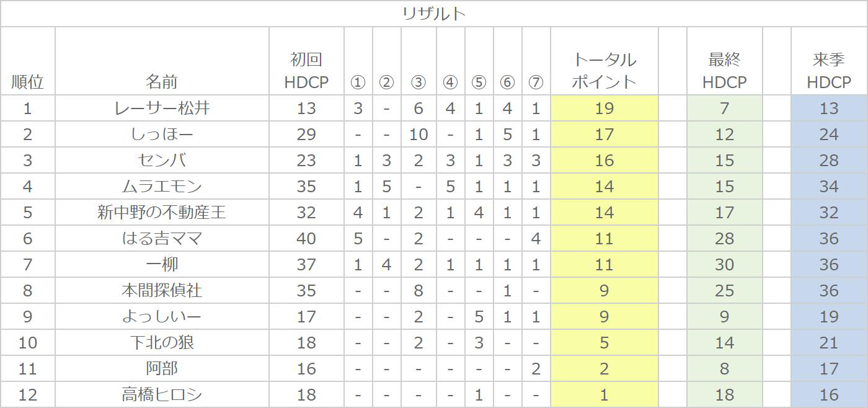The image size is (868, 408).
Task: Click the yellow total 19 cell
Action: [x=604, y=109]
